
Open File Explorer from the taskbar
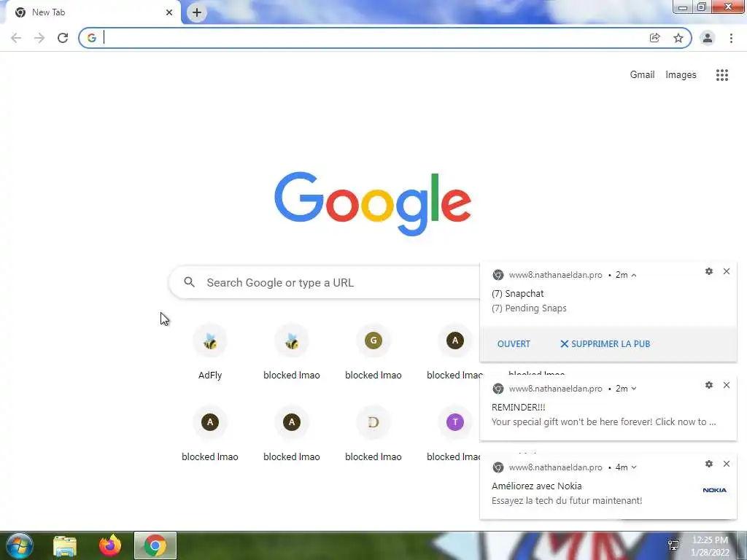[65, 546]
